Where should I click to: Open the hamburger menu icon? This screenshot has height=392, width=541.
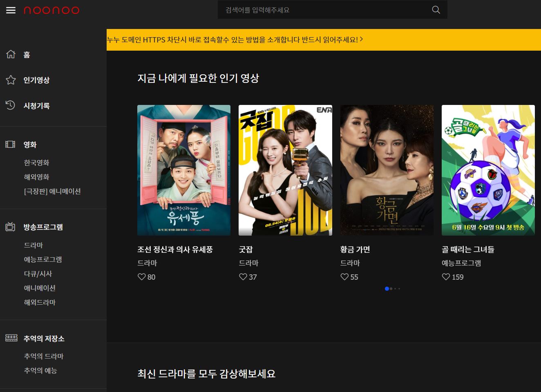11,10
